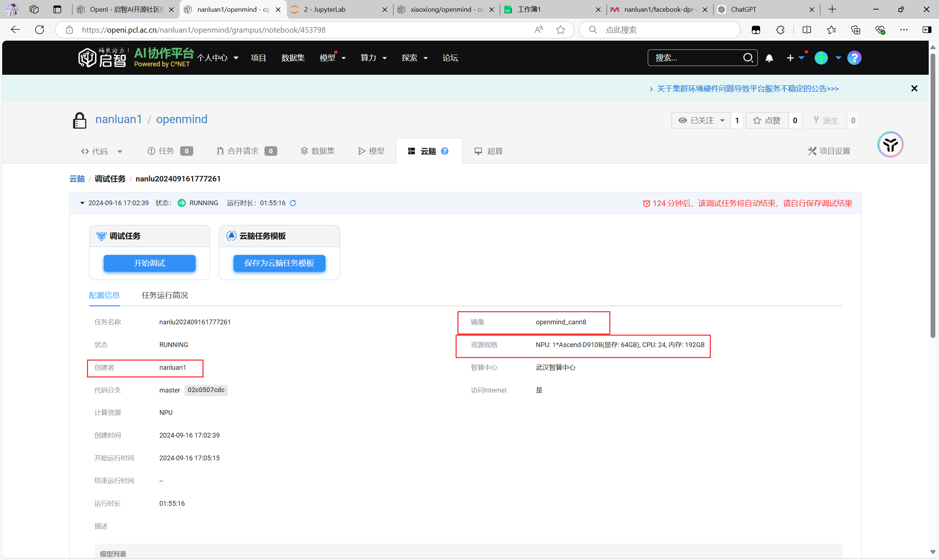Go back with the browser back arrow

click(15, 30)
